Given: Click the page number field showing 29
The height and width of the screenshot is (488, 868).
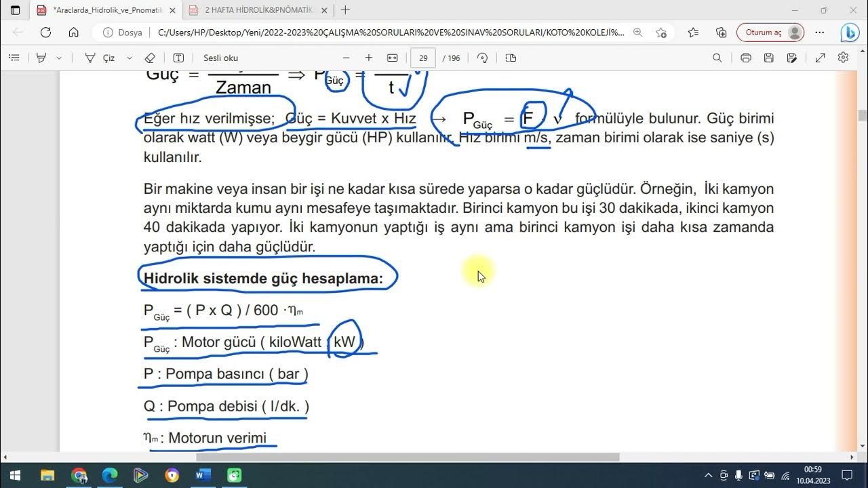Looking at the screenshot, I should coord(423,58).
